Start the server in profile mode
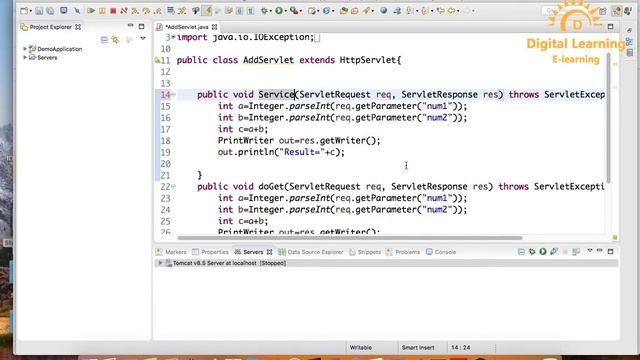The height and width of the screenshot is (360, 640). pos(554,251)
